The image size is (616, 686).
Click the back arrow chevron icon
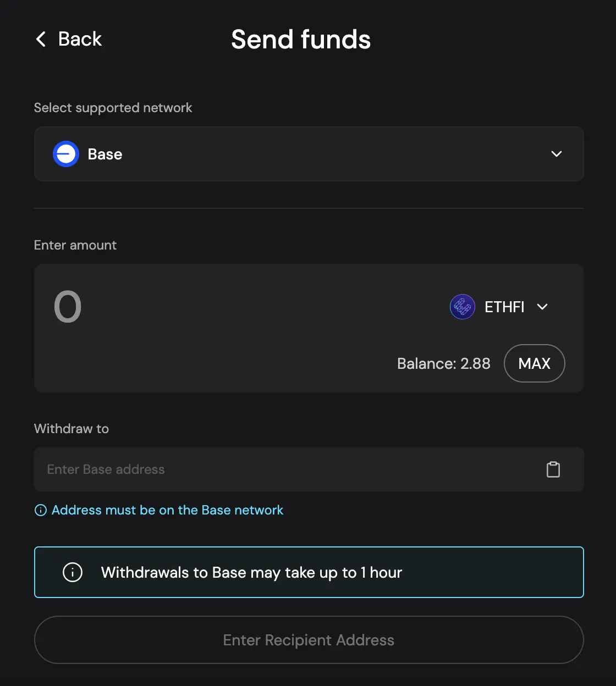click(x=41, y=39)
